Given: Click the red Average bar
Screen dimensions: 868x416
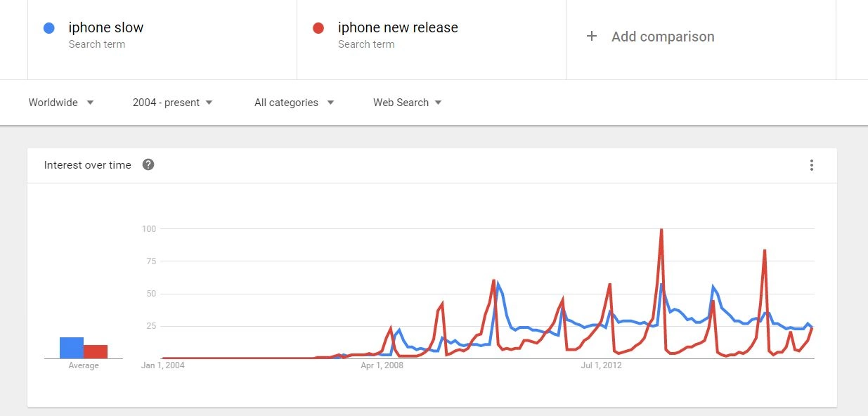Looking at the screenshot, I should point(96,351).
